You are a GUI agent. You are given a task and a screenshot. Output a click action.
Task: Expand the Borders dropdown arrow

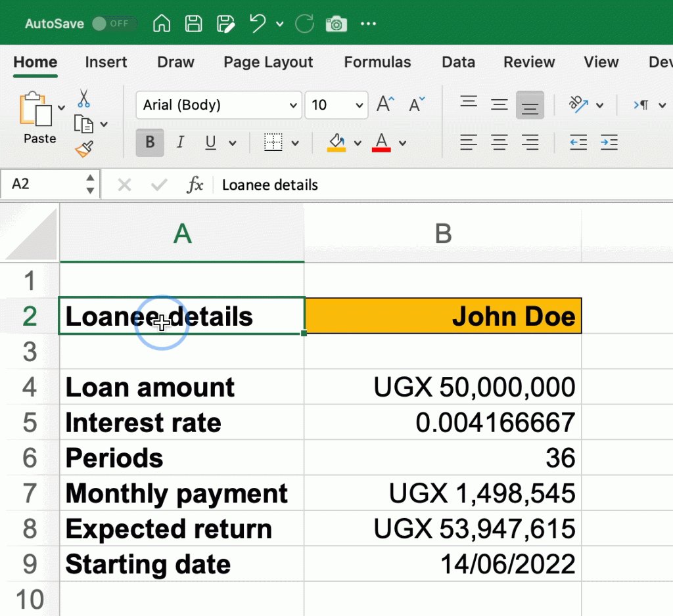[x=295, y=143]
